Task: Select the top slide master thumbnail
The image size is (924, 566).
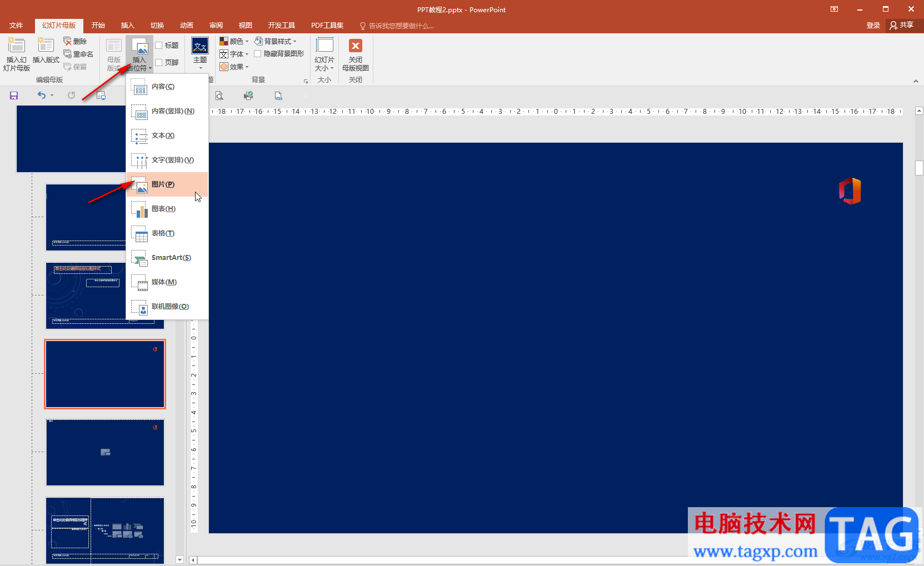Action: [72, 139]
